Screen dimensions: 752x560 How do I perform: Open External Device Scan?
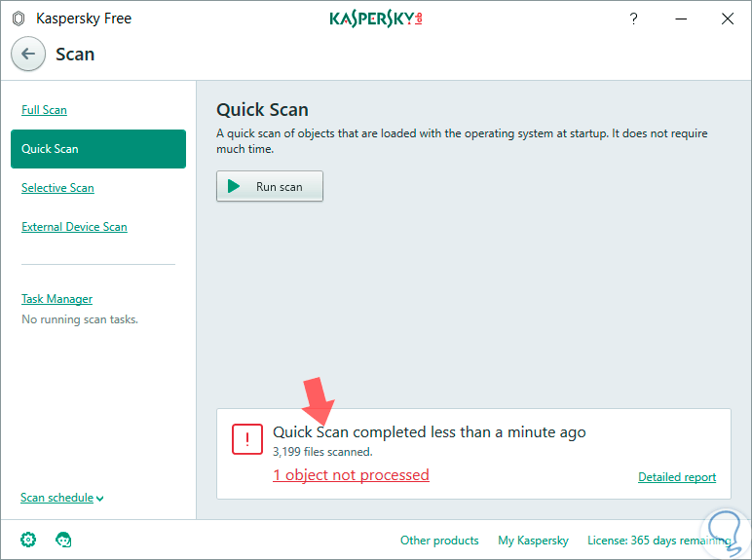click(74, 227)
